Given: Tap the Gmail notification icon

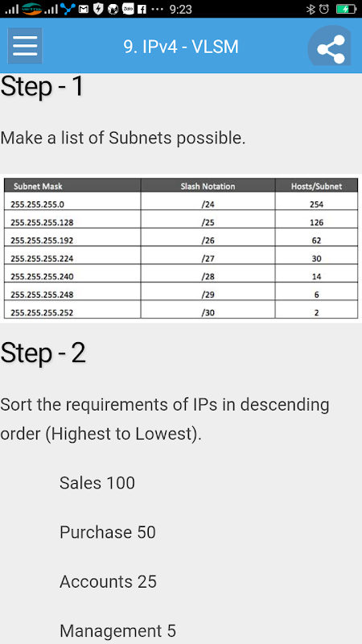Looking at the screenshot, I should click(x=84, y=9).
